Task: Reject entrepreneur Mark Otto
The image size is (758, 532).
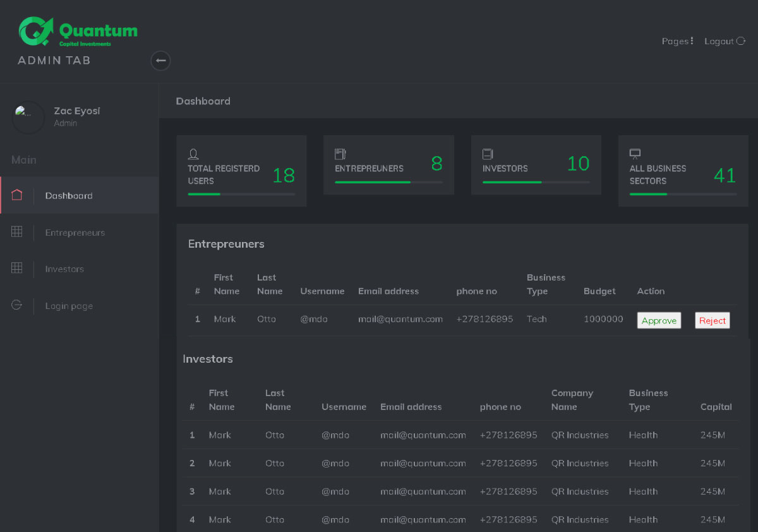Action: point(712,320)
